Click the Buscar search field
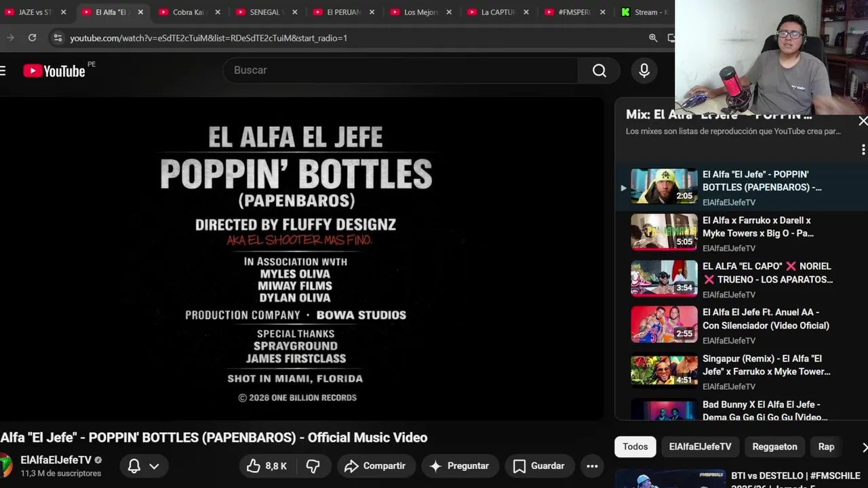Viewport: 868px width, 488px height. coord(400,70)
